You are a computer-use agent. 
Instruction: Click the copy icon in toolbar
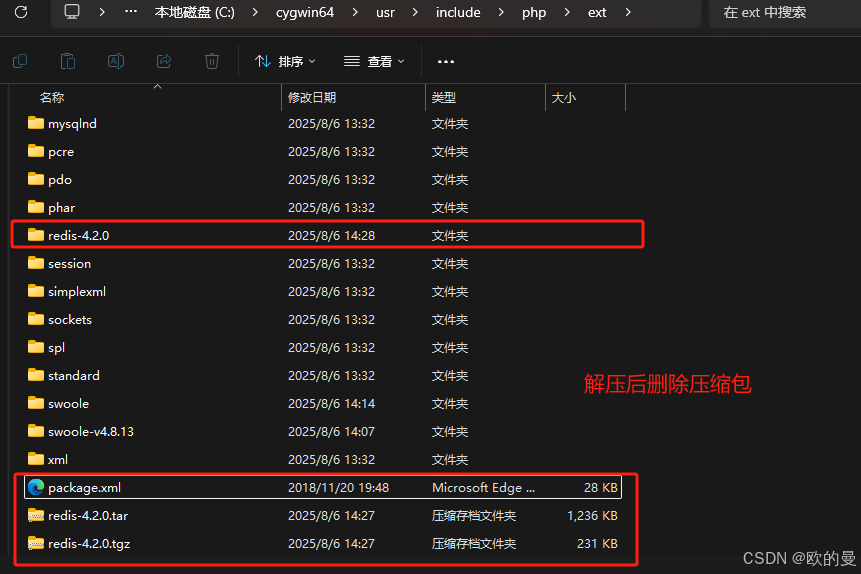point(20,61)
